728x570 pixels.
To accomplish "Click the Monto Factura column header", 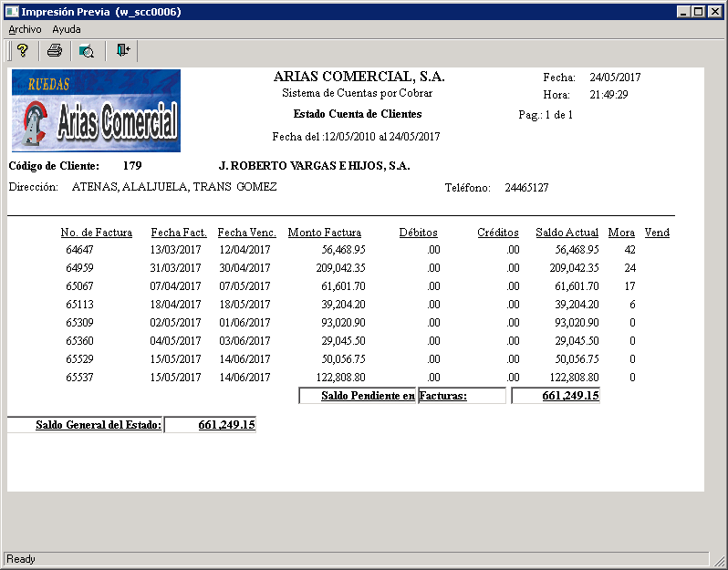I will coord(325,233).
